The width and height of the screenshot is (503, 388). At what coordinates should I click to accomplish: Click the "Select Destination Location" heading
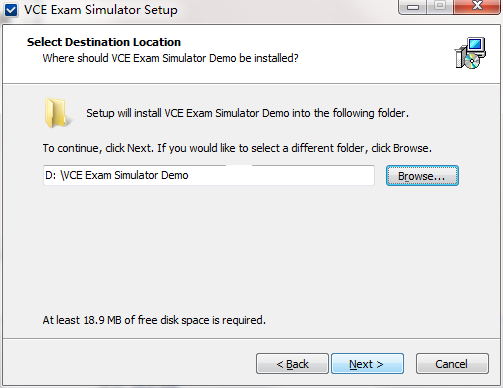104,42
